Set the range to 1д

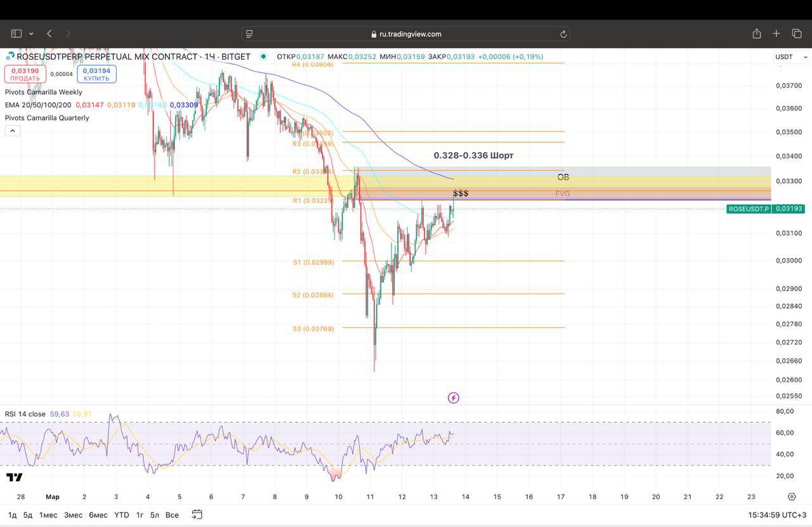(12, 515)
